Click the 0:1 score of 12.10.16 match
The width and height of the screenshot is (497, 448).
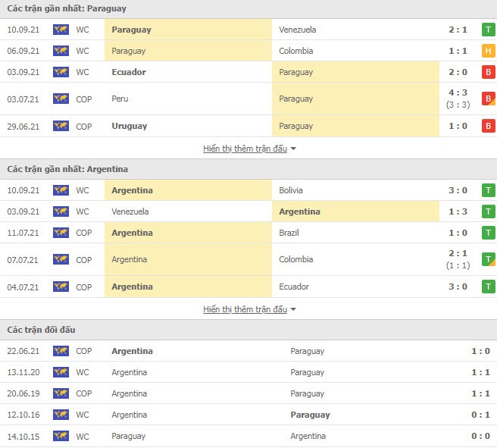pyautogui.click(x=480, y=415)
